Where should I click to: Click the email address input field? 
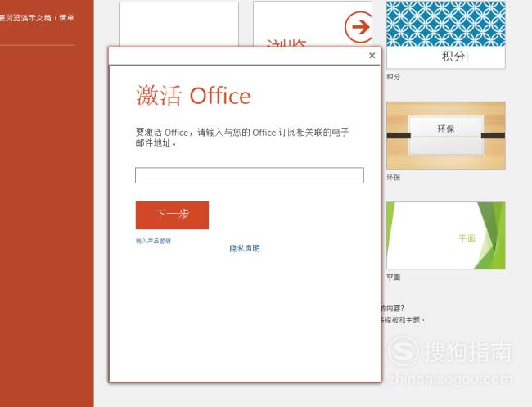click(250, 175)
